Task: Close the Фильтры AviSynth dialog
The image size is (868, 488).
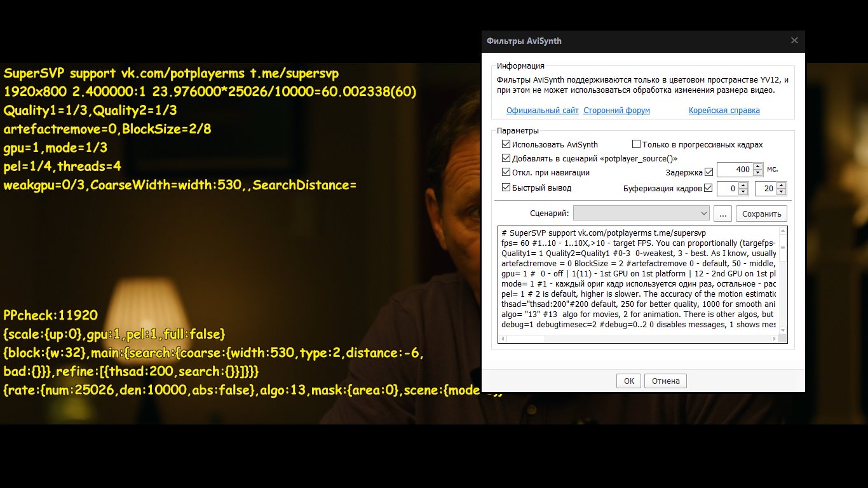Action: (x=794, y=41)
